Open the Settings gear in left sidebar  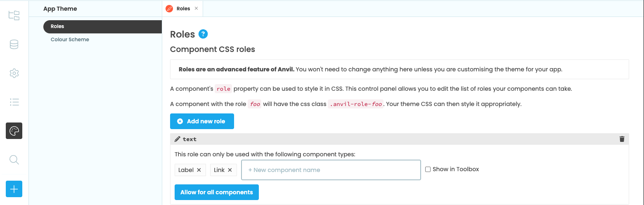[14, 73]
